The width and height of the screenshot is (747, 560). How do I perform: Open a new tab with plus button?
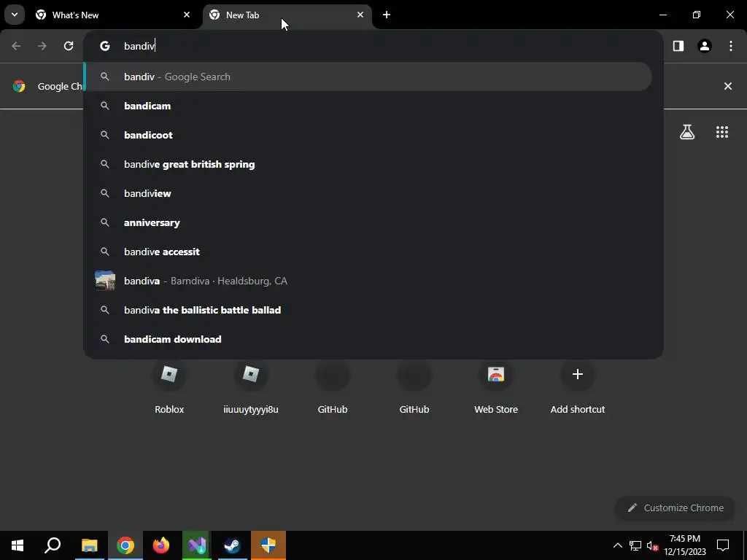pyautogui.click(x=387, y=15)
